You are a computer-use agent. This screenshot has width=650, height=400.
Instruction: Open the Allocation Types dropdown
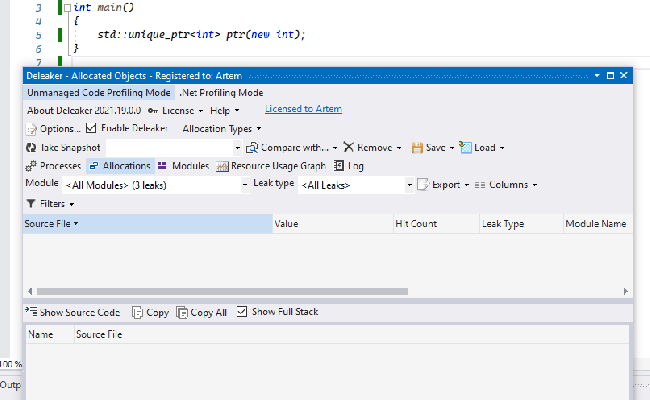click(221, 129)
